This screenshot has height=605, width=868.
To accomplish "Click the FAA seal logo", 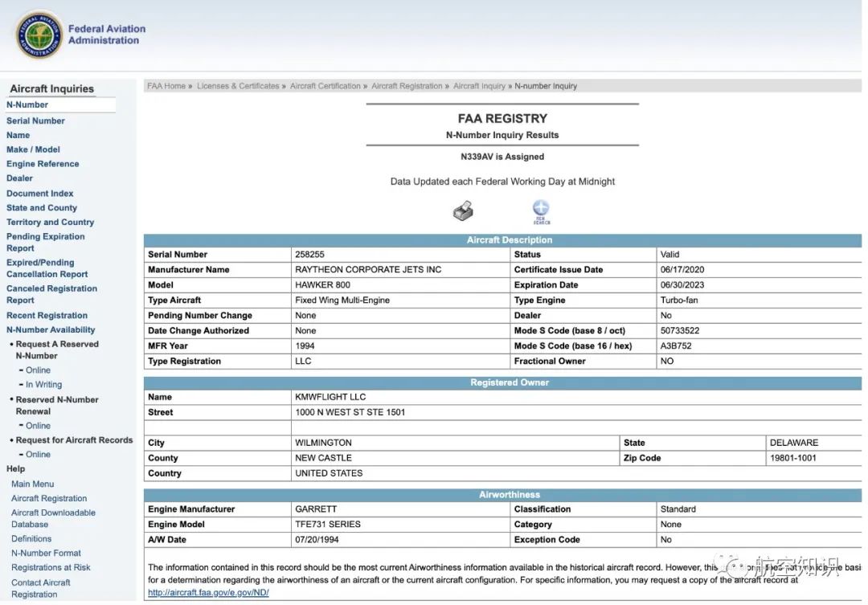I will point(38,35).
